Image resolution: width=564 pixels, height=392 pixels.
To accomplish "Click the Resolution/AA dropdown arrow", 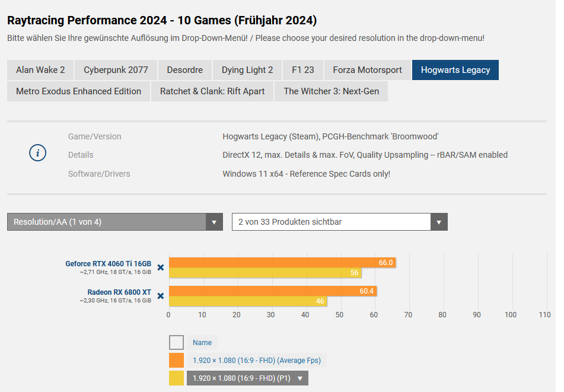I will pyautogui.click(x=214, y=222).
